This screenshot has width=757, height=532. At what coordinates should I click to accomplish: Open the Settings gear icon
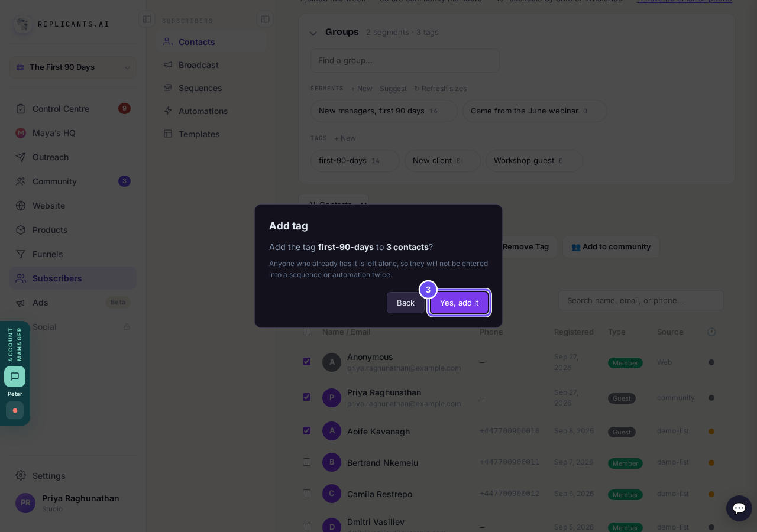(x=21, y=475)
